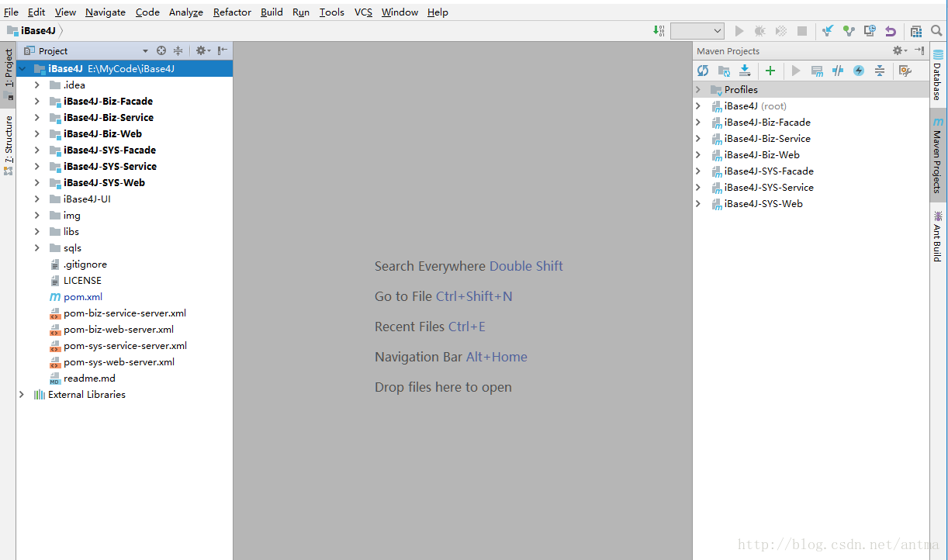Toggle Maven Offline Mode icon
This screenshot has width=948, height=560.
coord(838,71)
